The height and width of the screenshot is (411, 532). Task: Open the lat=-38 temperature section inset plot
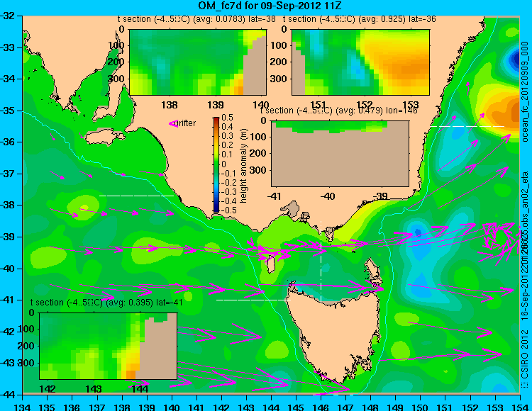click(198, 62)
